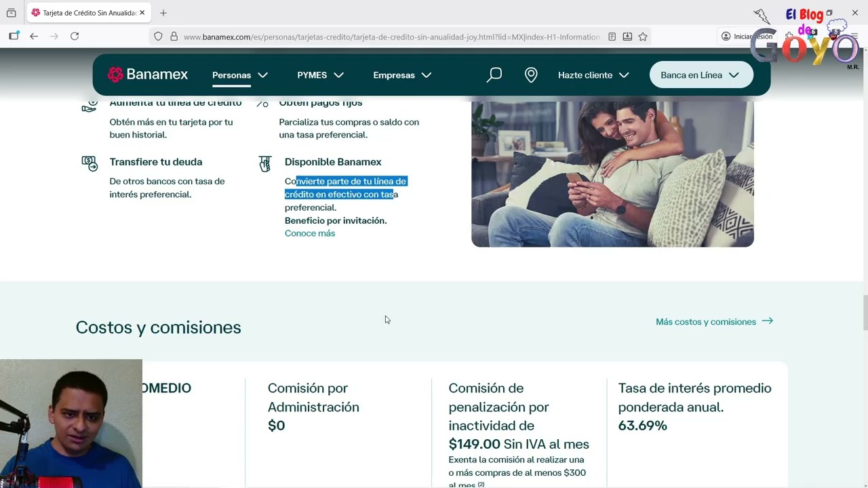Click the Comisión de penalización por inactividad heading
This screenshot has width=868, height=488.
(x=499, y=407)
